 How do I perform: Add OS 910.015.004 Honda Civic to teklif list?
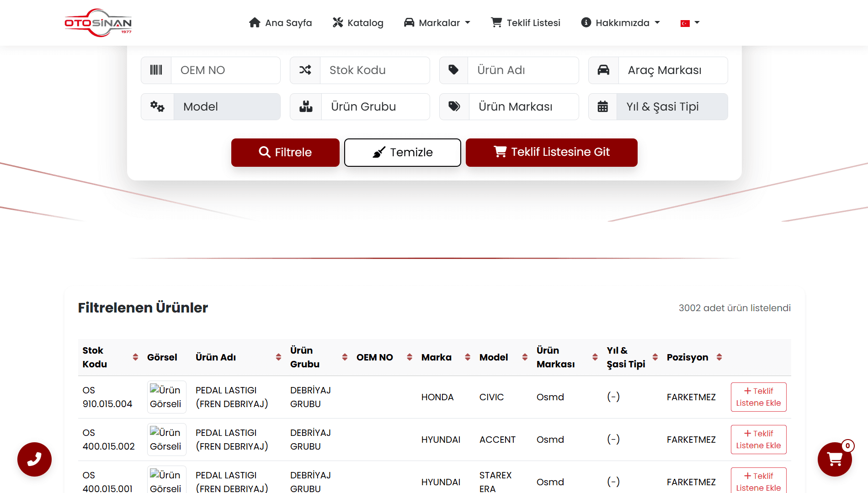758,397
